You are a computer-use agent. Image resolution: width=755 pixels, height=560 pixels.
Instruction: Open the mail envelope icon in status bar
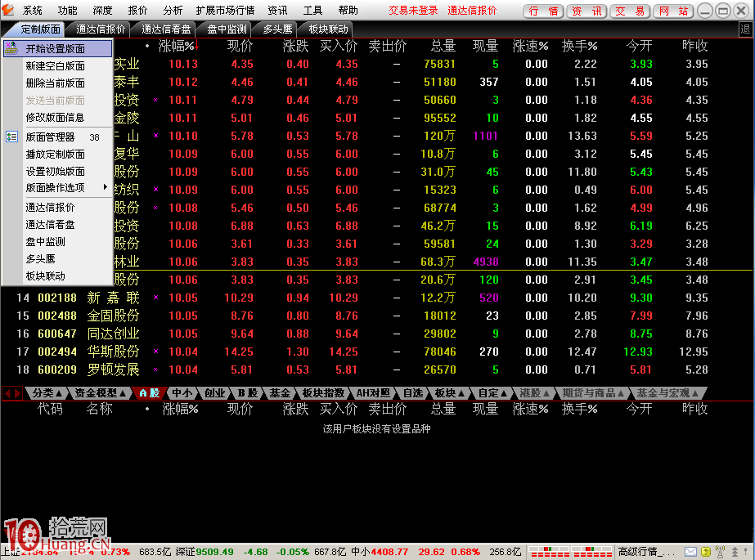click(x=690, y=551)
